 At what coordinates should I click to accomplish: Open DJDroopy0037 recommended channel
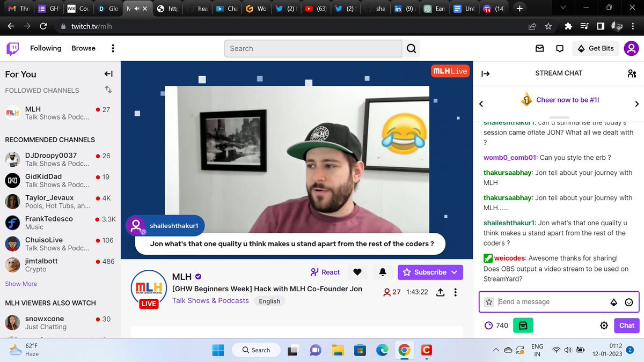pyautogui.click(x=60, y=159)
